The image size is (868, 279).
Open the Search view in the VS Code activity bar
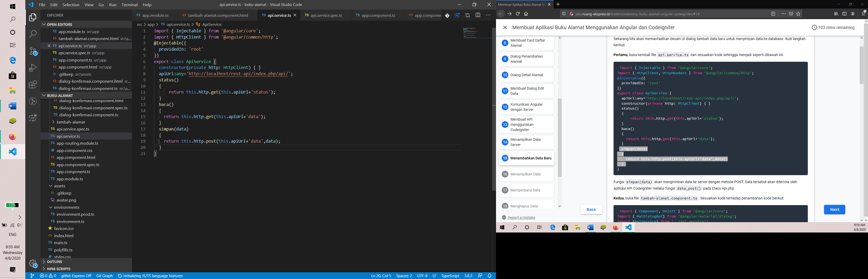tap(33, 34)
